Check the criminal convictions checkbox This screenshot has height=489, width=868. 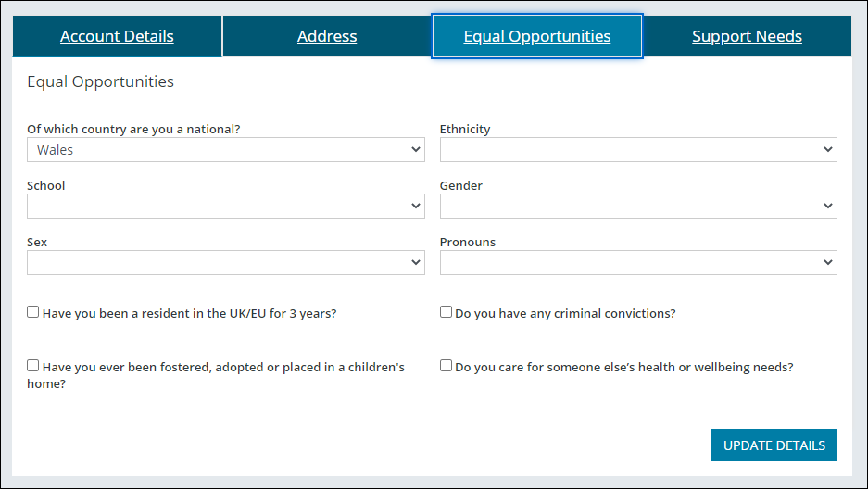[x=446, y=312]
